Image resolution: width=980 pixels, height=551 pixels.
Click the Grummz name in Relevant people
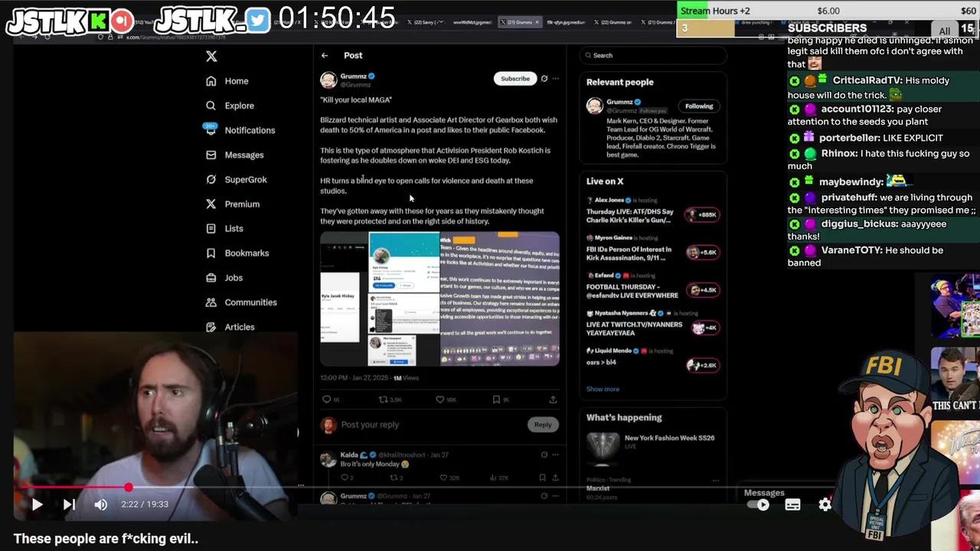pos(620,102)
